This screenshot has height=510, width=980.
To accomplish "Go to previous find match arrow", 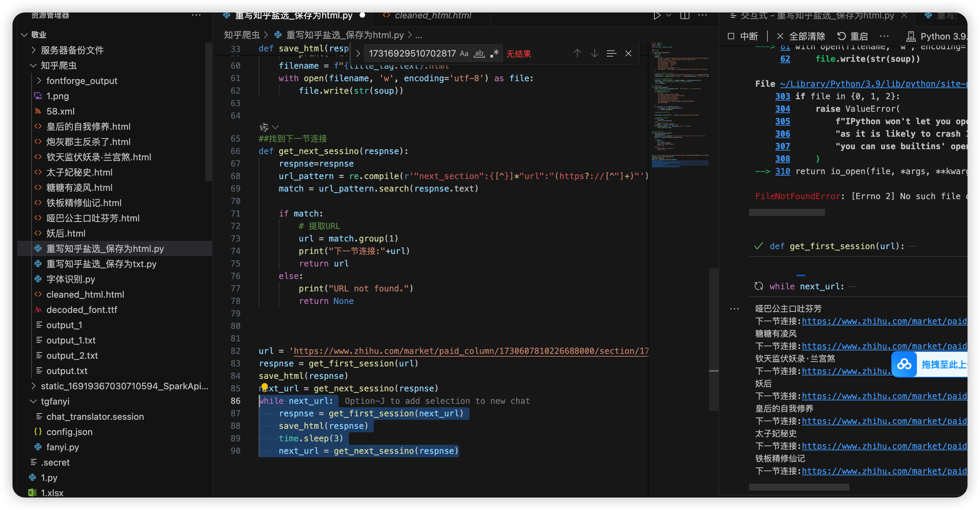I will (x=577, y=54).
